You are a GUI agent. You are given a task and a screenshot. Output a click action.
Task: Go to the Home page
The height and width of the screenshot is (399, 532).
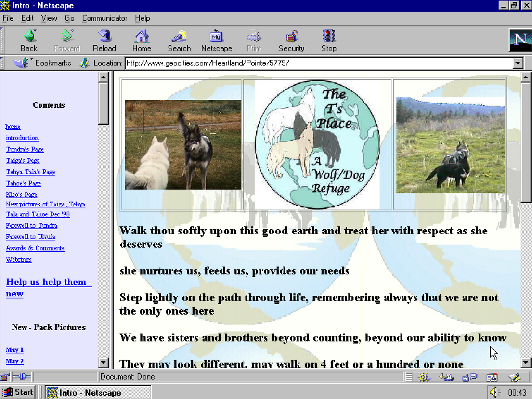142,40
